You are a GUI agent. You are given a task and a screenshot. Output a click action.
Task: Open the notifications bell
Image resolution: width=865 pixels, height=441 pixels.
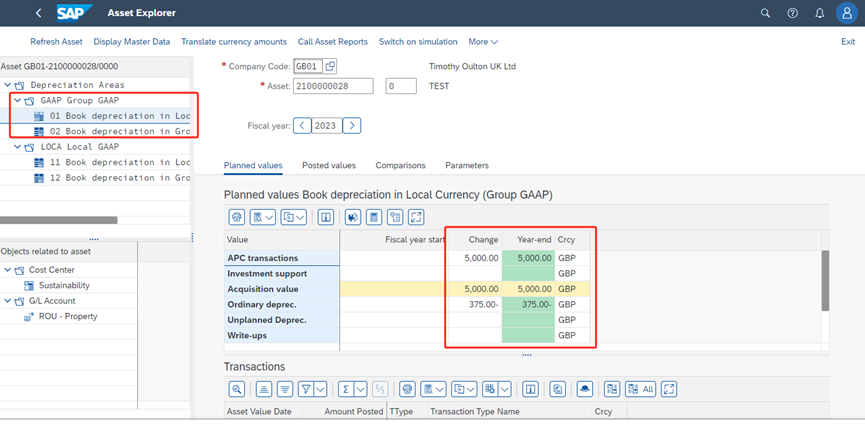point(819,13)
